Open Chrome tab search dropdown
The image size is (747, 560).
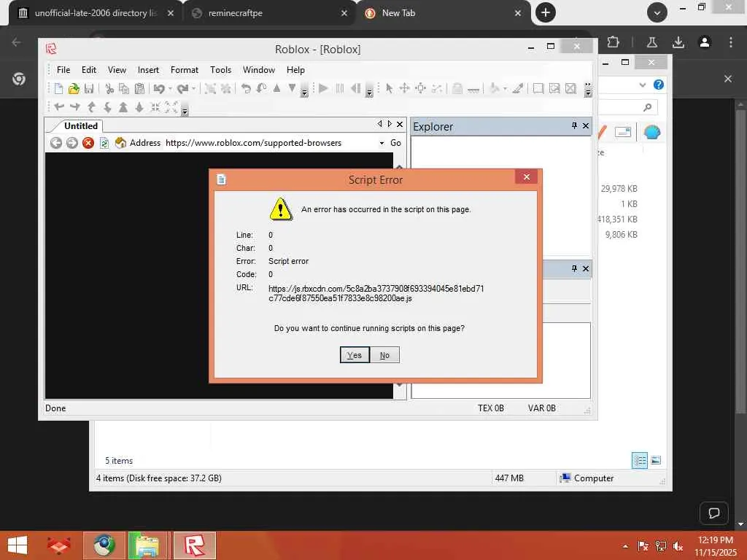[x=657, y=13]
